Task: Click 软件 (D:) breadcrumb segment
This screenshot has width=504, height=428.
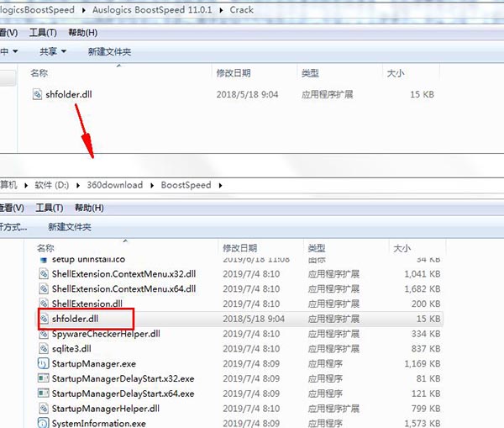Action: click(52, 185)
